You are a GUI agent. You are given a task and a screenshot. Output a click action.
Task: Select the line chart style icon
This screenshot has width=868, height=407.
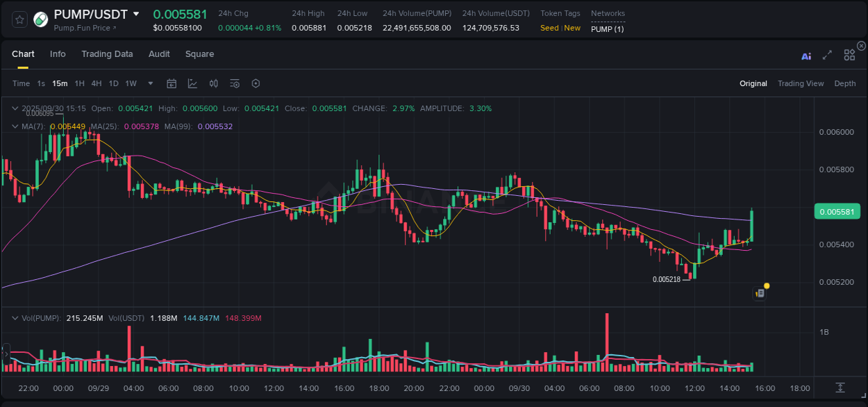click(192, 83)
